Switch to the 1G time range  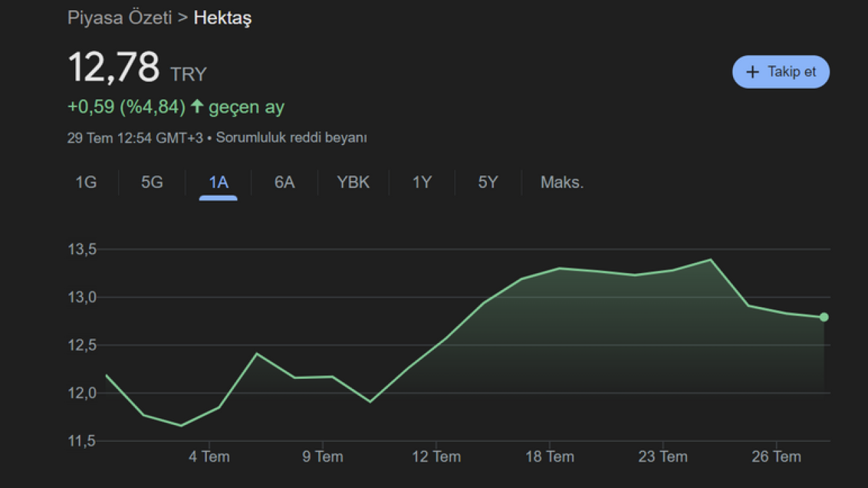pyautogui.click(x=86, y=182)
